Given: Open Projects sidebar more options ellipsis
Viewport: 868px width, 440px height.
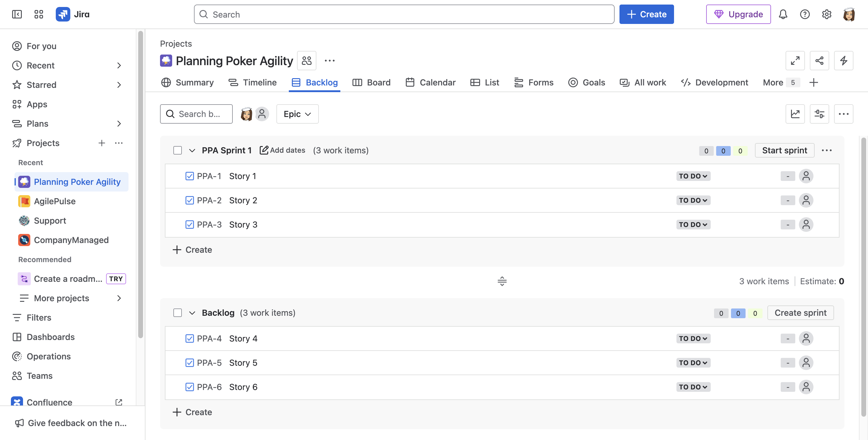Looking at the screenshot, I should click(x=119, y=143).
